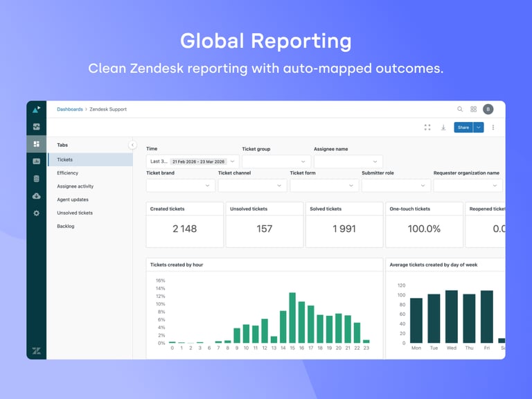Open the search icon in top bar
532x399 pixels.
pos(460,109)
